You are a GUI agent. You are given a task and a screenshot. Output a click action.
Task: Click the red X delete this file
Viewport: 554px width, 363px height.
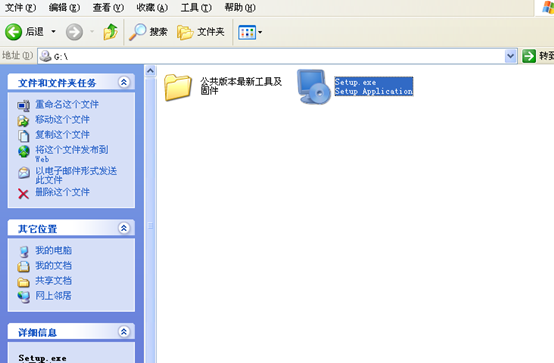pos(23,193)
